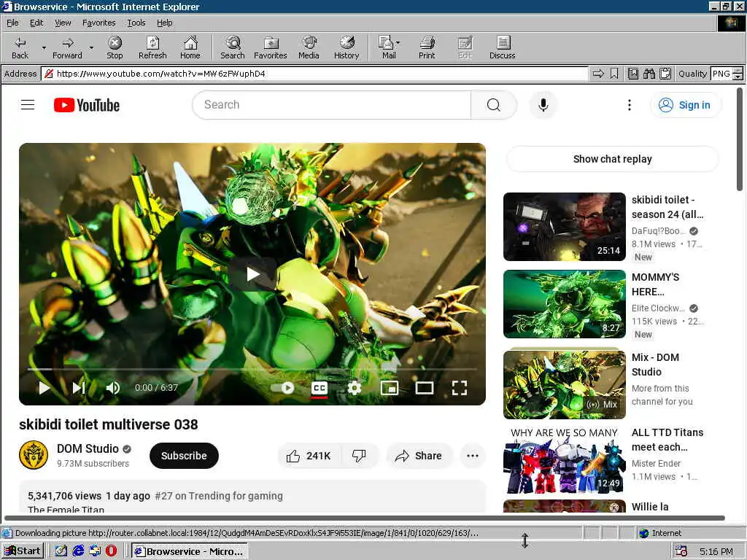Open the Quality PNG stepper dropdown
This screenshot has width=747, height=560.
click(x=738, y=74)
